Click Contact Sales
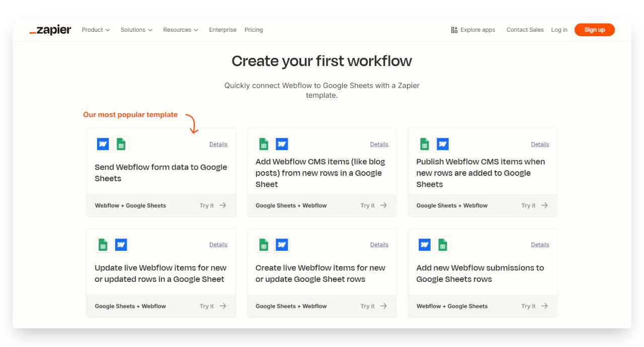 [x=525, y=30]
